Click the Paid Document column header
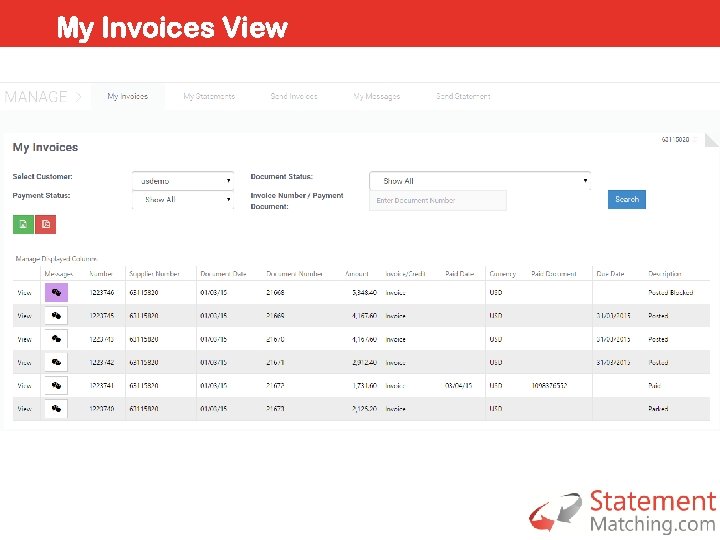 coord(554,274)
